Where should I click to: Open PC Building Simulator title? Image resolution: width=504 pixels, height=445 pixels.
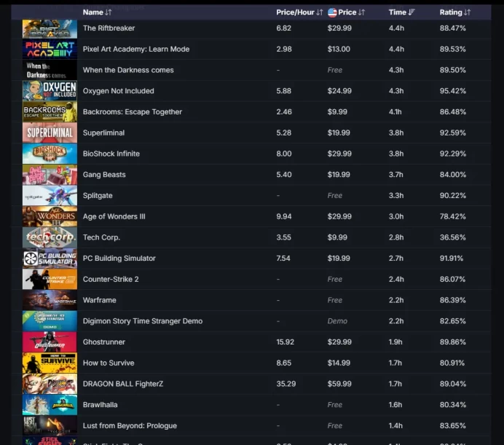(x=119, y=259)
